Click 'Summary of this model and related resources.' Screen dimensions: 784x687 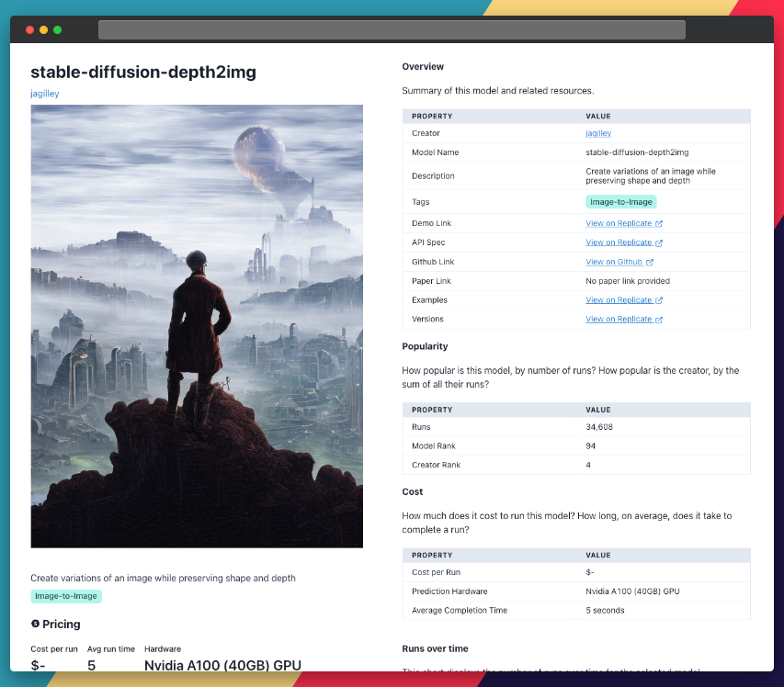coord(498,91)
